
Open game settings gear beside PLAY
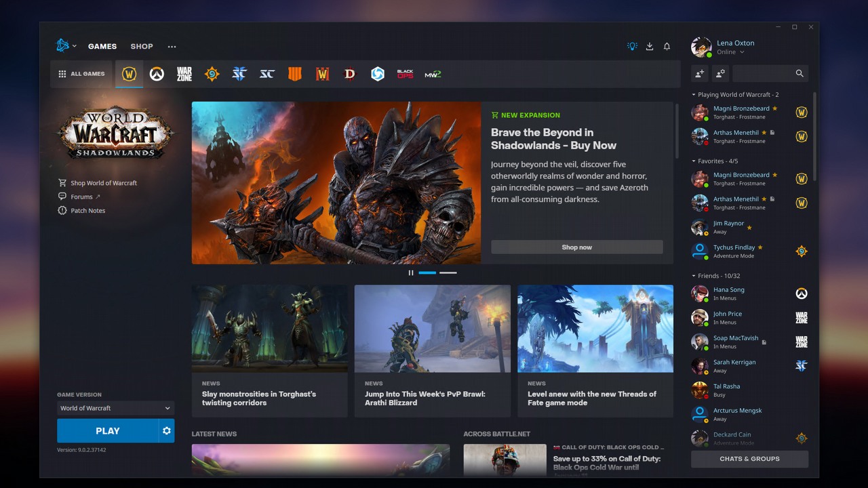coord(167,430)
